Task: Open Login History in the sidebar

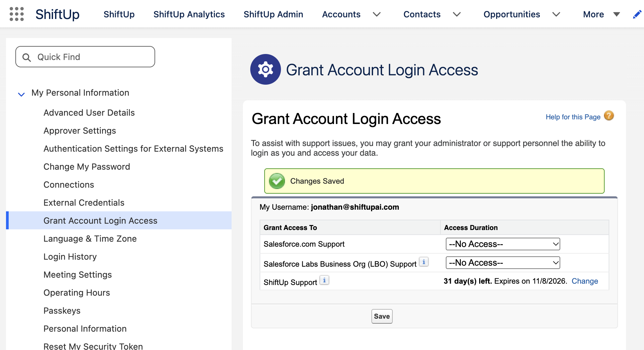Action: [70, 257]
